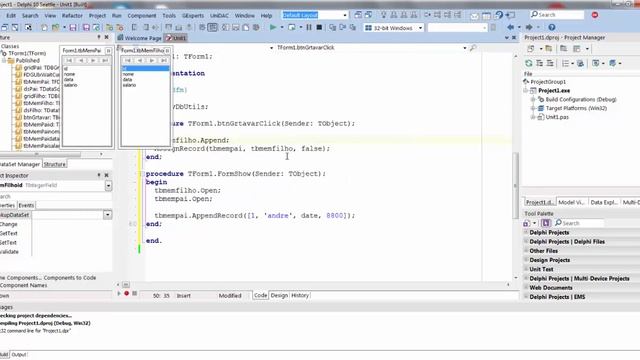Image resolution: width=640 pixels, height=360 pixels.
Task: Navigate forward with the right arrow icon
Action: 529,27
